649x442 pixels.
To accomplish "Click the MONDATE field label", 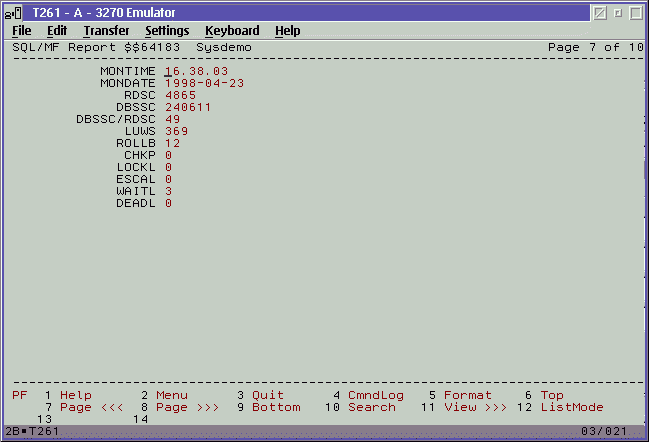I will tap(128, 83).
